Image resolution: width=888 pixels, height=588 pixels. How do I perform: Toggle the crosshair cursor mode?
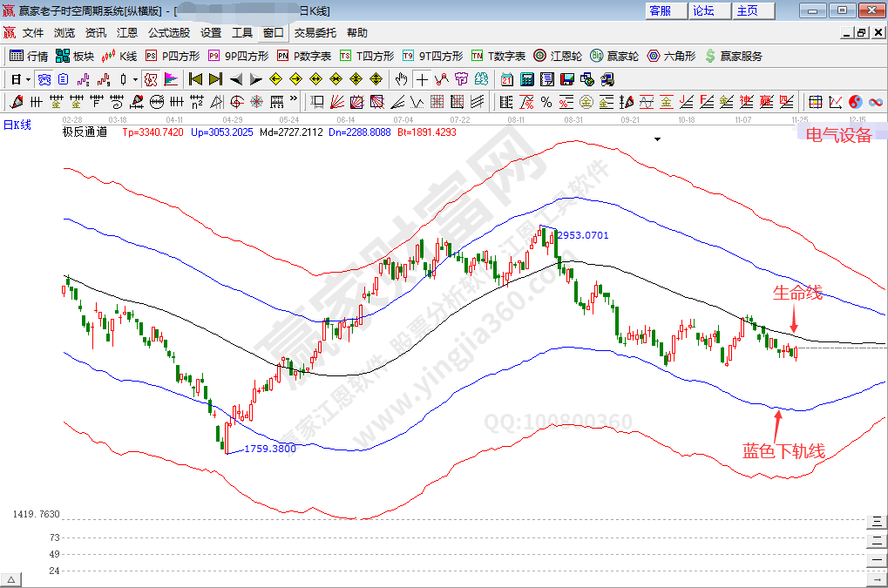tap(423, 79)
